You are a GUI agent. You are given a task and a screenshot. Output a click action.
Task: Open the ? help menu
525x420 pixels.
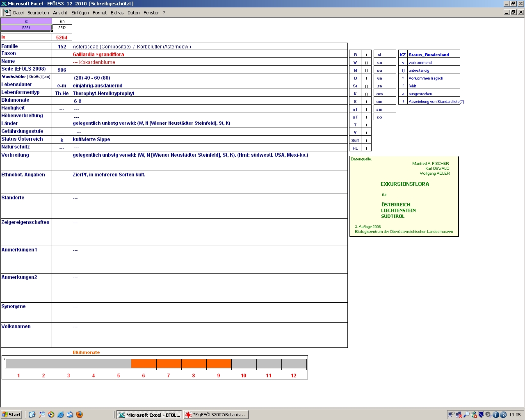(x=164, y=13)
